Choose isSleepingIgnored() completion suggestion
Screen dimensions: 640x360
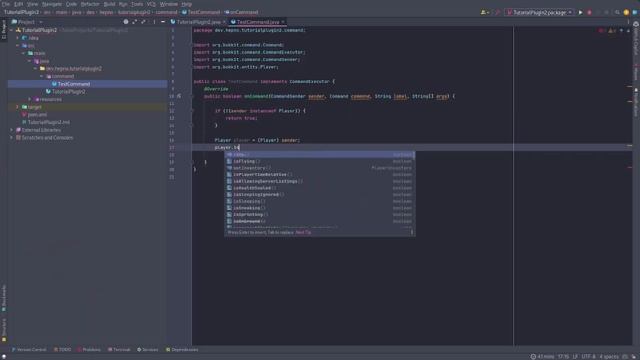click(x=320, y=194)
